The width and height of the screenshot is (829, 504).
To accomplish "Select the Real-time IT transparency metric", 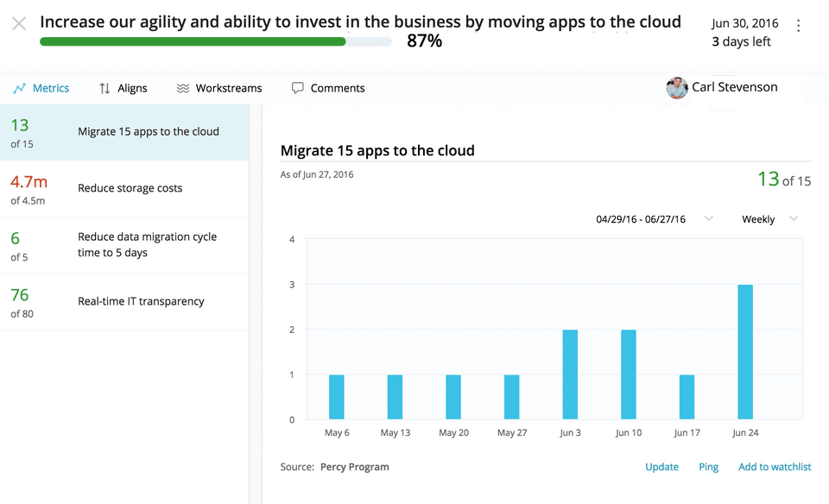I will [x=141, y=301].
